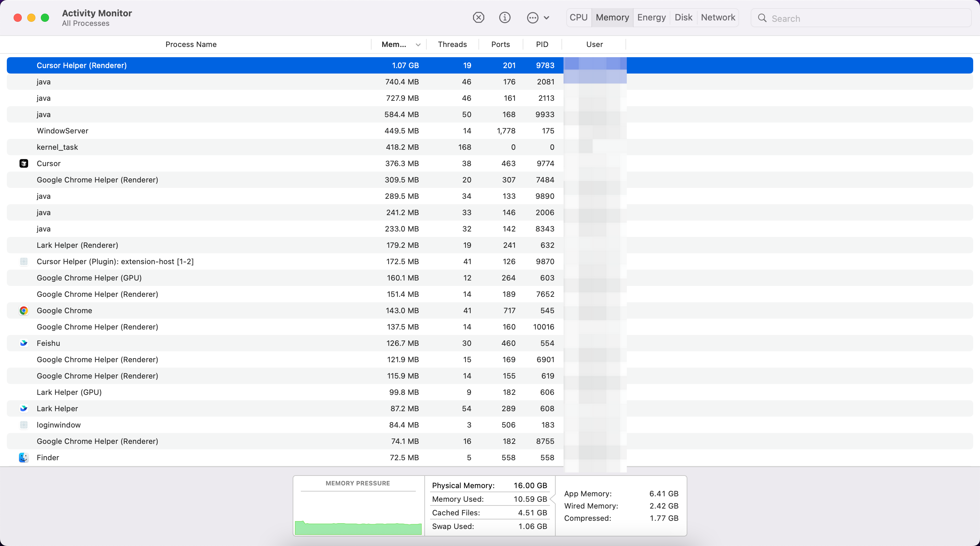Screen dimensions: 980x546
Task: Switch to the Network tab
Action: coord(718,17)
